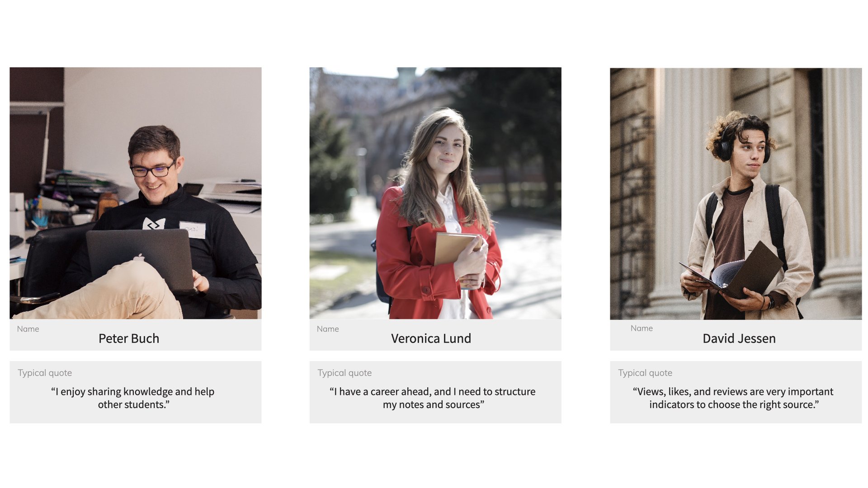The width and height of the screenshot is (868, 488).
Task: Click Peter Buch's persona photo
Action: point(136,193)
